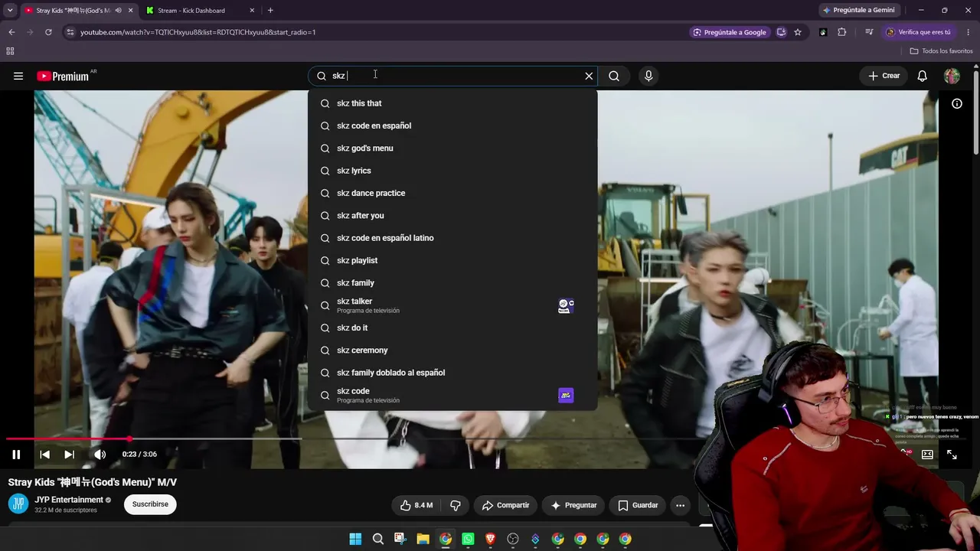The height and width of the screenshot is (551, 980).
Task: Select 'skz talker' TV program suggestion
Action: coord(452,305)
